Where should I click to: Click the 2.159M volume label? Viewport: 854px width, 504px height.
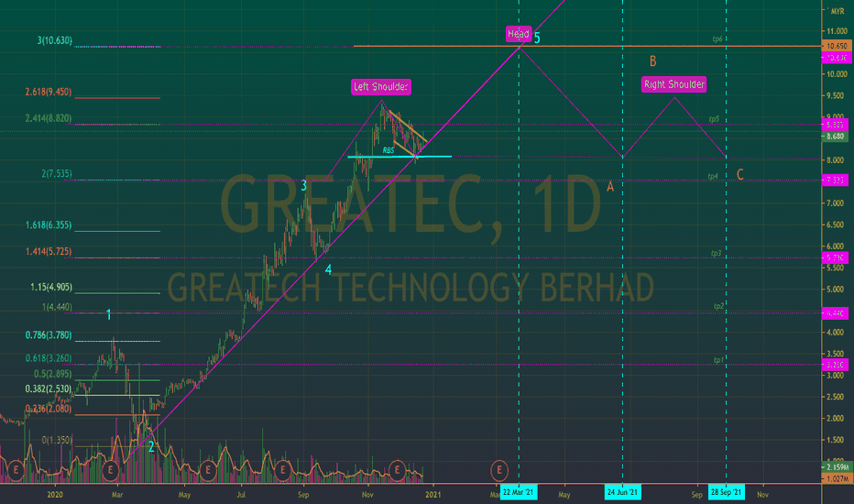tap(838, 467)
